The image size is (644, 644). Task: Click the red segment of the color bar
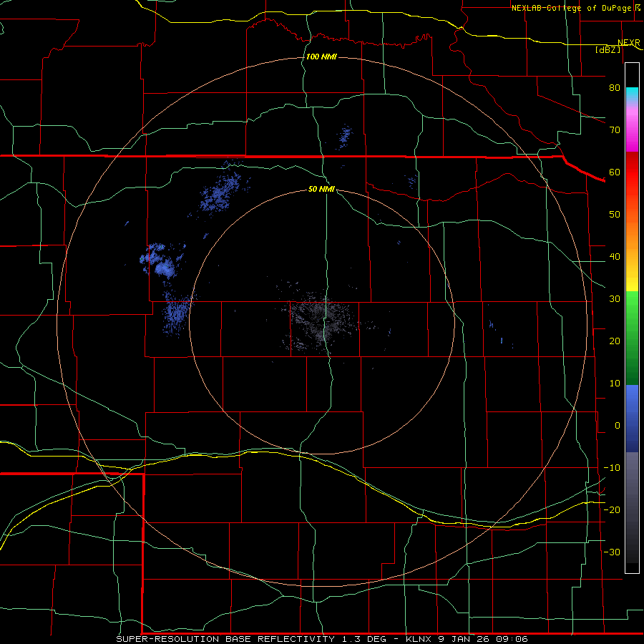tap(632, 172)
